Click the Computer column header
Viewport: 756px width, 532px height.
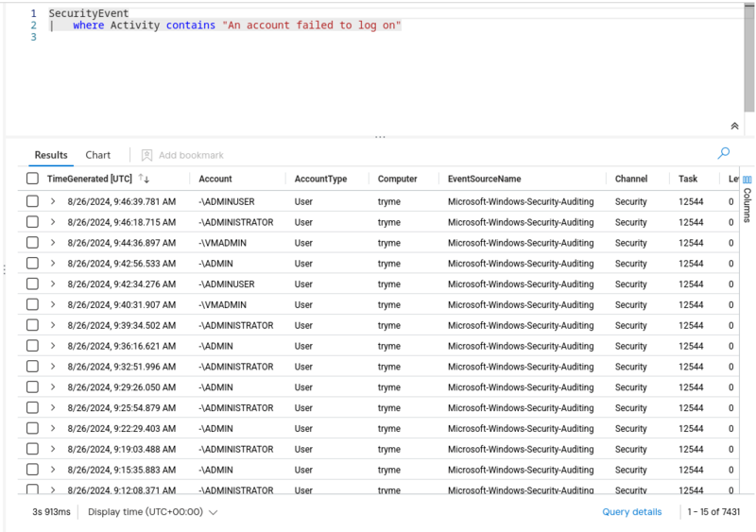click(397, 179)
